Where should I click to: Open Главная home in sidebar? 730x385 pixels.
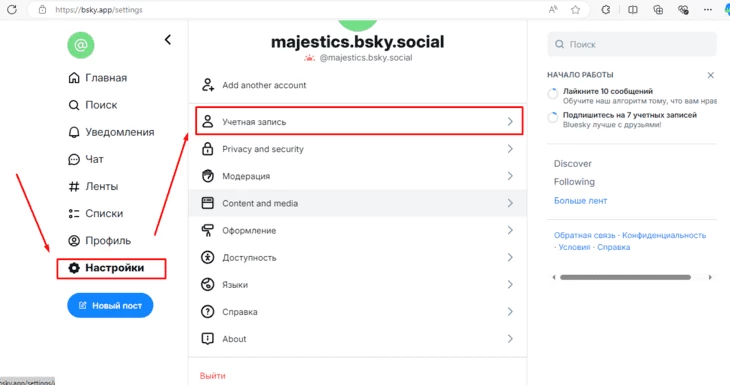point(97,78)
